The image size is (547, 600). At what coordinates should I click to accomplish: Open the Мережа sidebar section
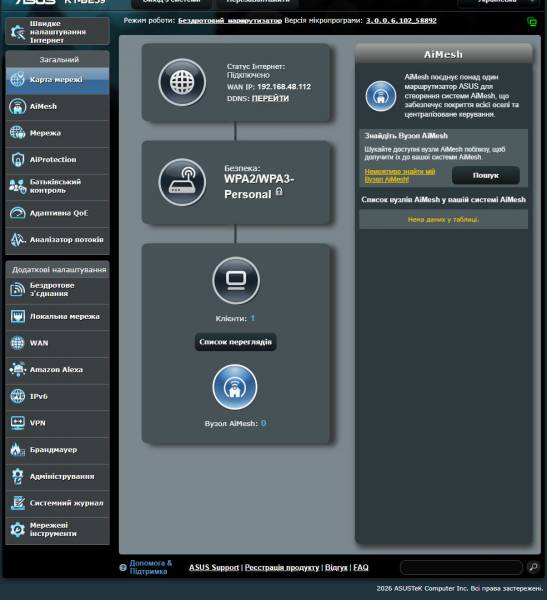[x=58, y=133]
